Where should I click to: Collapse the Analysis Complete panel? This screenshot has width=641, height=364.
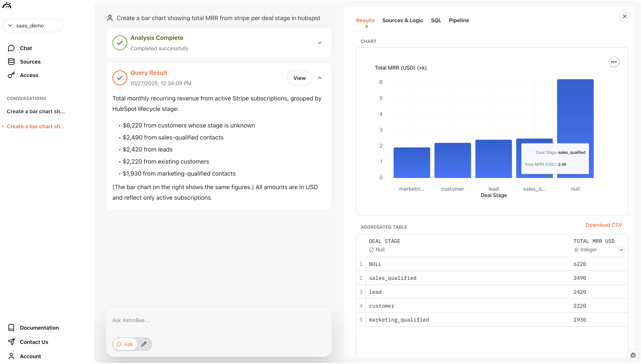pos(320,43)
